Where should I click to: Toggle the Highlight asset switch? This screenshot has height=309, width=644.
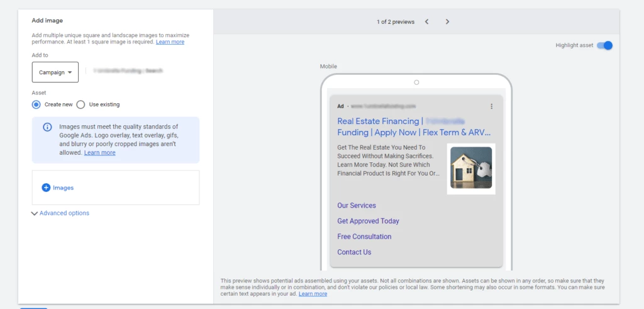point(604,45)
